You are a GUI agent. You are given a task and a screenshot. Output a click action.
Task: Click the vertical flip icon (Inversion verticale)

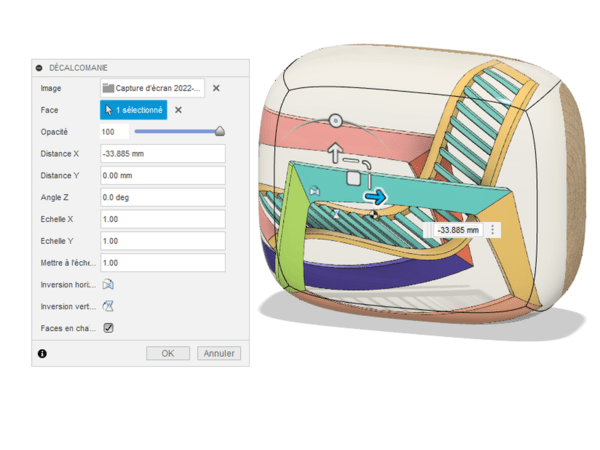coord(108,306)
